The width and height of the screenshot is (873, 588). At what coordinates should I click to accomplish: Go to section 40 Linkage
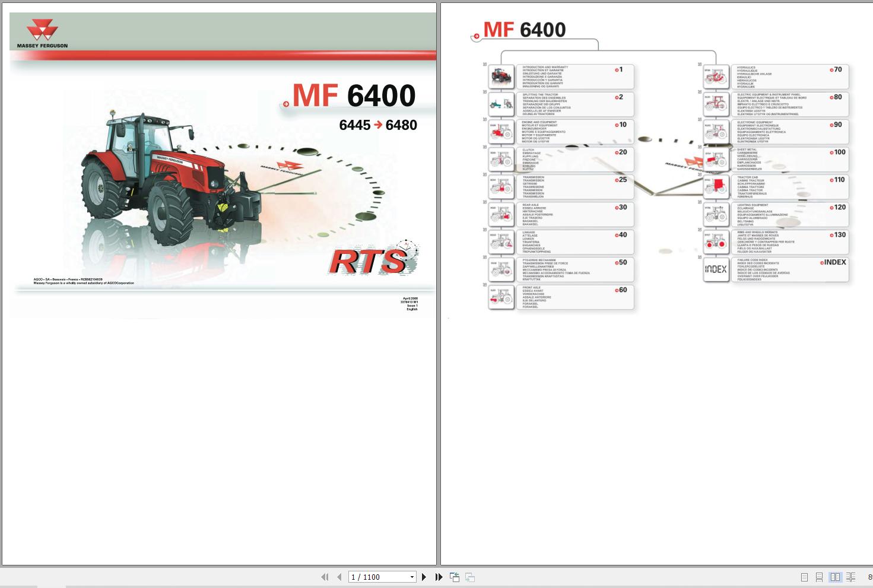point(575,242)
